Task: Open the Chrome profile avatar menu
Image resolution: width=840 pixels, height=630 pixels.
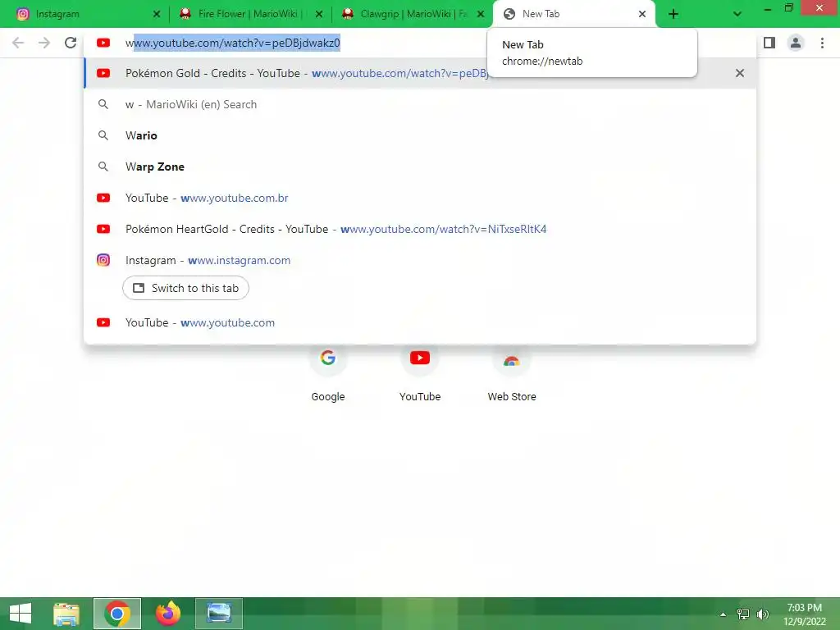Action: click(x=796, y=43)
